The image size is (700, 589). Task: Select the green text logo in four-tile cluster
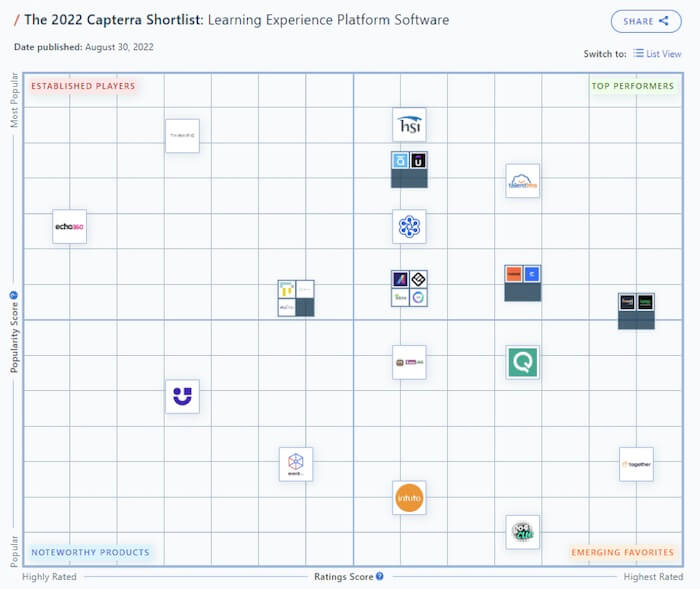coord(400,297)
